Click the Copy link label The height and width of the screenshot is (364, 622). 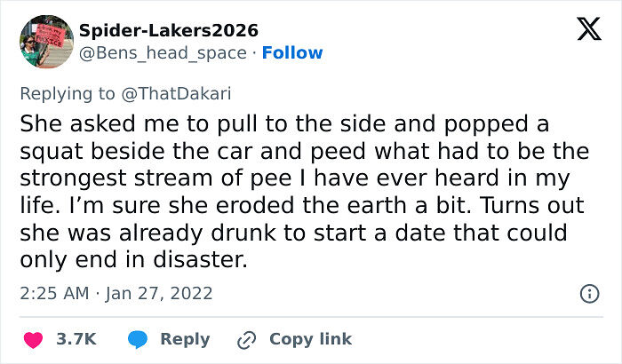click(x=310, y=339)
